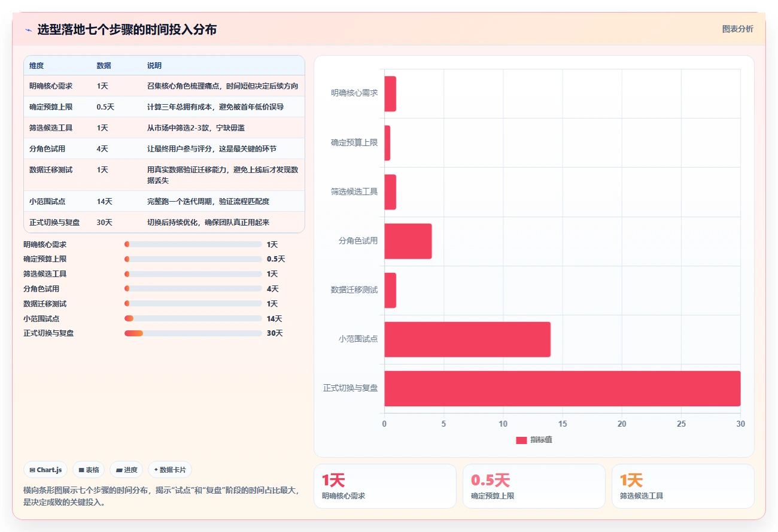Select the 数据卡片 tag chip
Viewport: 778px width, 532px height.
tap(170, 470)
